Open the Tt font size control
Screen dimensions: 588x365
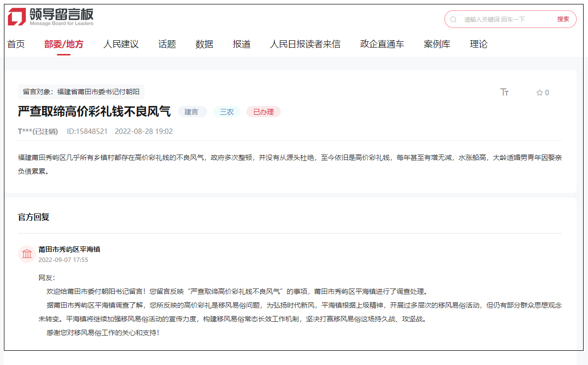tap(505, 92)
